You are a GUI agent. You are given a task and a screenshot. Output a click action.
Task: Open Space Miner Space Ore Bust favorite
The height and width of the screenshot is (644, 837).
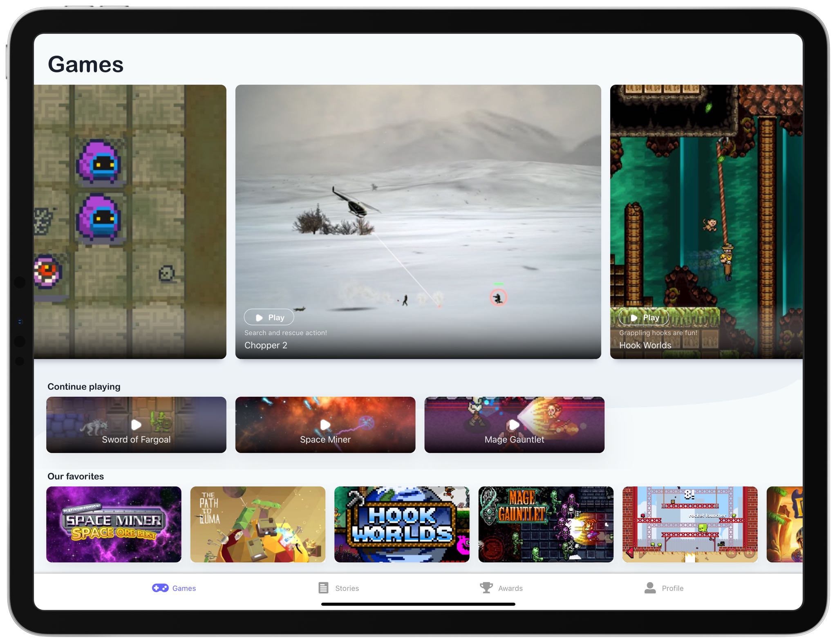(x=114, y=524)
